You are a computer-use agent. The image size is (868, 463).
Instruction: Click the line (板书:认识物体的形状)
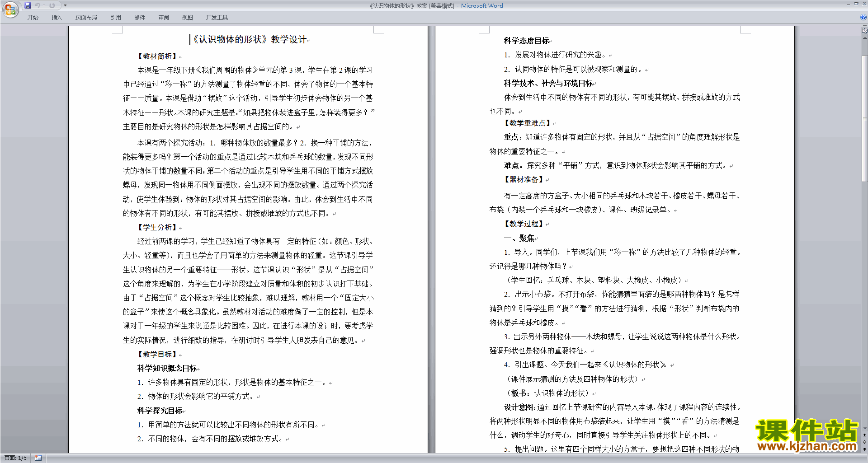tap(548, 393)
